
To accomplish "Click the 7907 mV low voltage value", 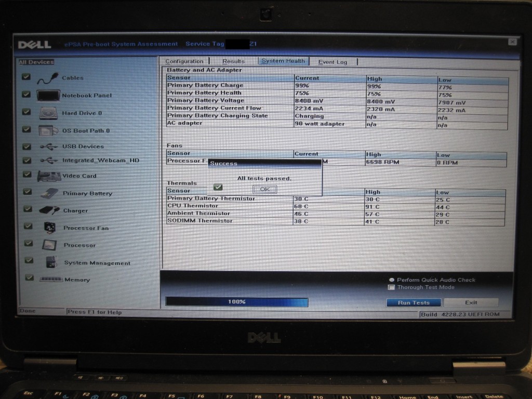I will (x=451, y=102).
